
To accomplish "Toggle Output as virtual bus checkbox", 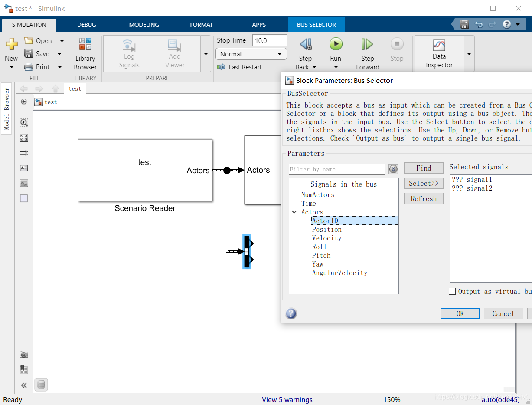I will point(452,291).
